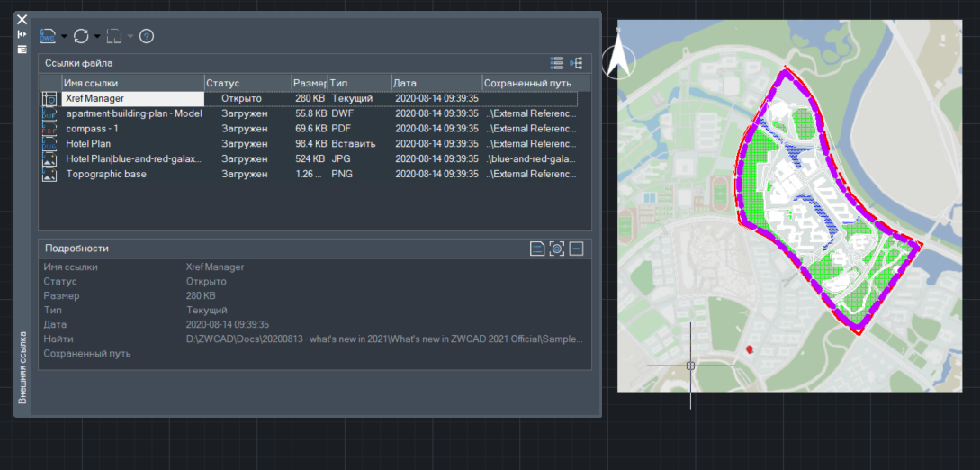Collapse the Подробности details panel
The image size is (980, 470).
click(577, 249)
